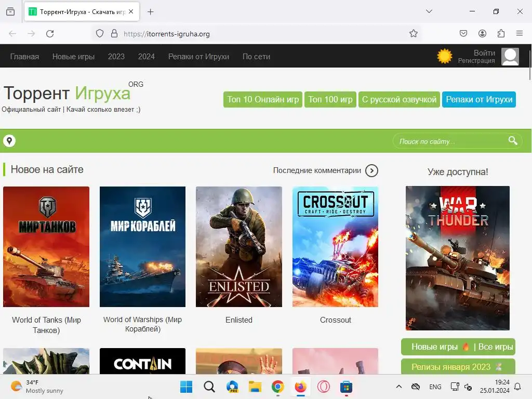Open Firefox View icon beside the tabs
Screen dimensions: 532x399
[x=10, y=11]
